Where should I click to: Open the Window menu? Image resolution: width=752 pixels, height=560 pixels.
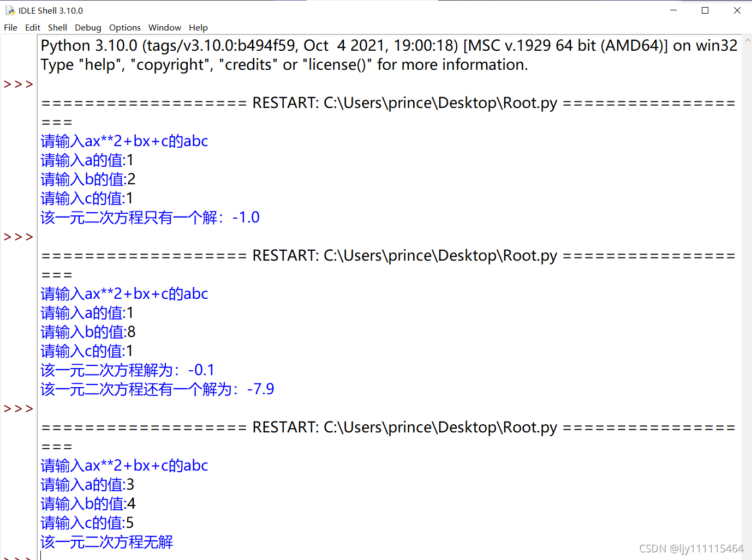pos(165,27)
